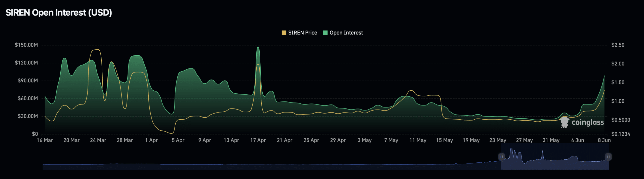Click the $120.00M left axis label
This screenshot has height=179, width=644.
pyautogui.click(x=26, y=63)
